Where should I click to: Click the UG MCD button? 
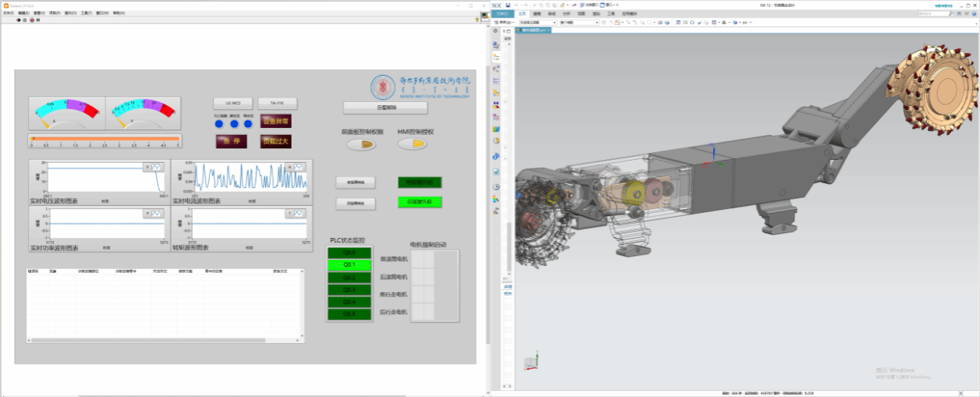[x=233, y=104]
